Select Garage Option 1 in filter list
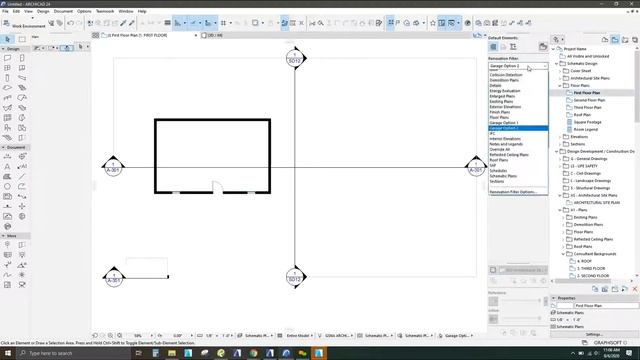The image size is (640, 360). coord(518,123)
